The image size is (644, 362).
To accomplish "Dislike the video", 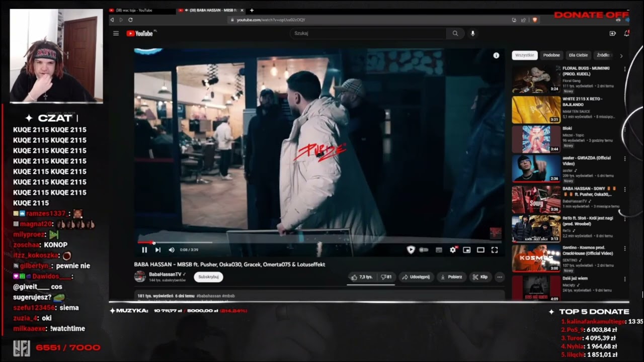I will tap(386, 277).
